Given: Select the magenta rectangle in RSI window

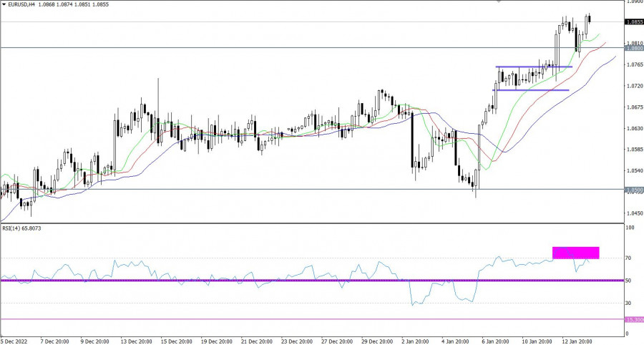Looking at the screenshot, I should pos(575,252).
